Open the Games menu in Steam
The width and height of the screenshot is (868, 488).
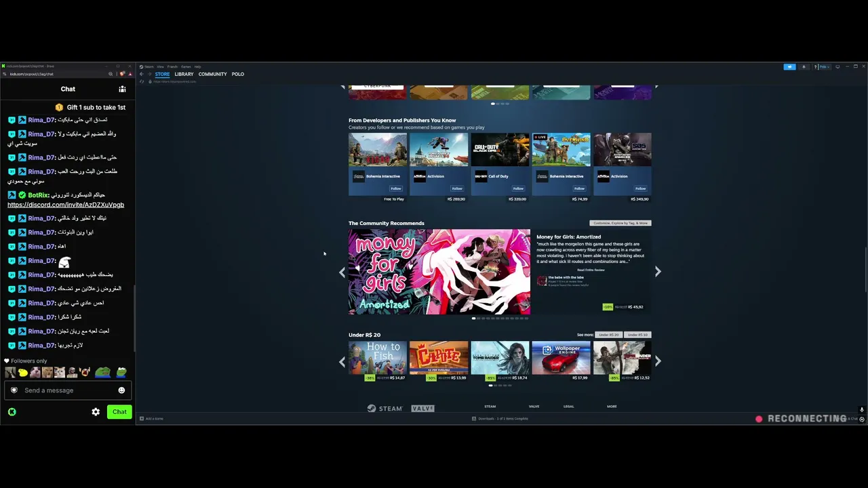tap(186, 66)
